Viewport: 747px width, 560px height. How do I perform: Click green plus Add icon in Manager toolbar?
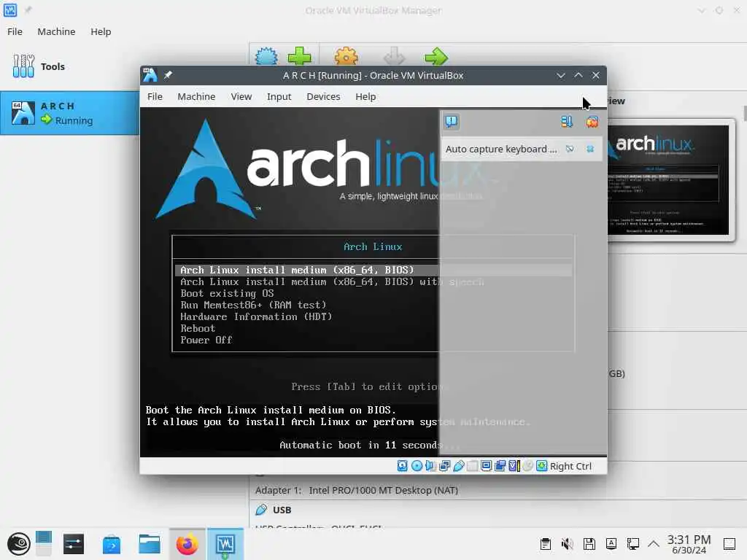(300, 56)
